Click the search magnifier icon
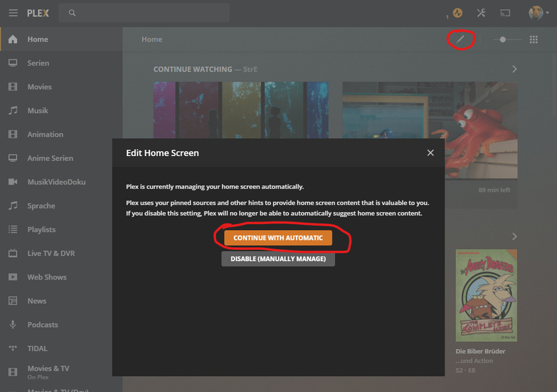 tap(72, 13)
